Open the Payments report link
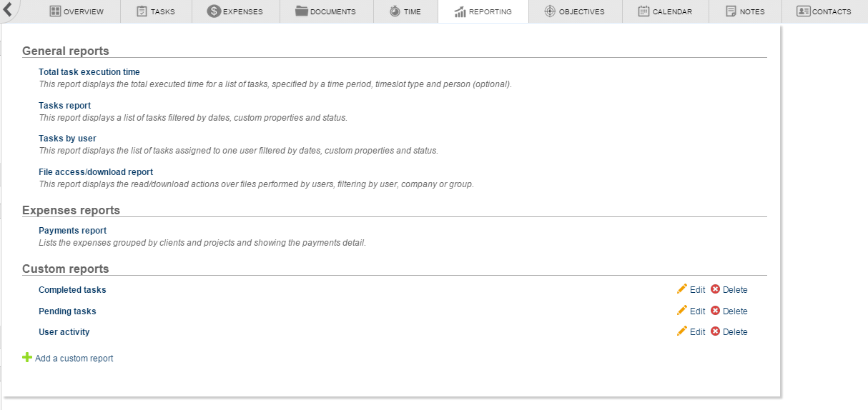The width and height of the screenshot is (868, 410). pos(72,231)
